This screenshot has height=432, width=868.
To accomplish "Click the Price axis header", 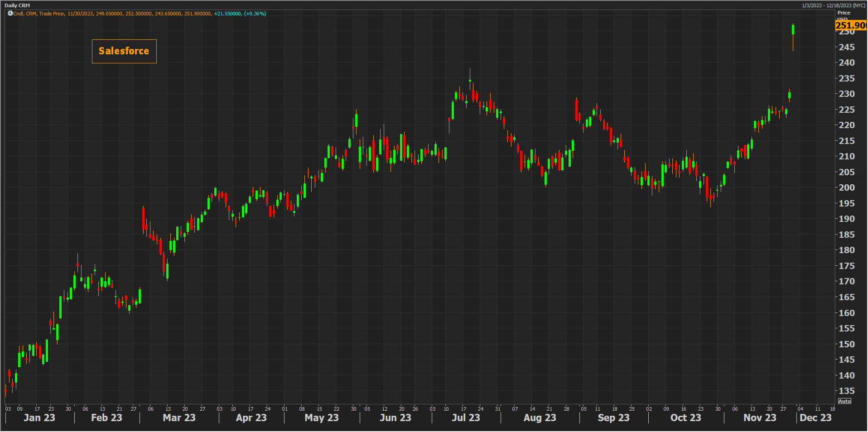I will (x=844, y=13).
